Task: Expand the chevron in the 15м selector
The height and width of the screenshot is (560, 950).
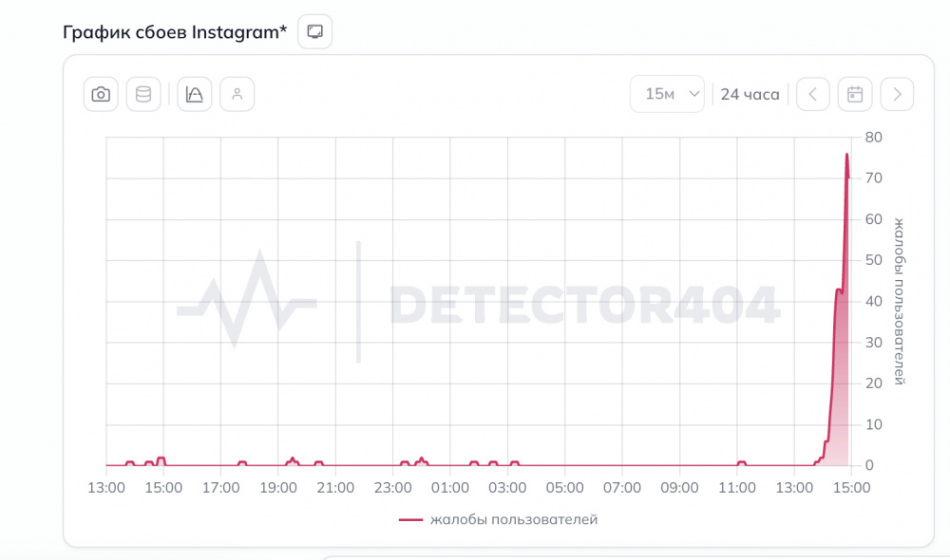Action: click(x=694, y=94)
